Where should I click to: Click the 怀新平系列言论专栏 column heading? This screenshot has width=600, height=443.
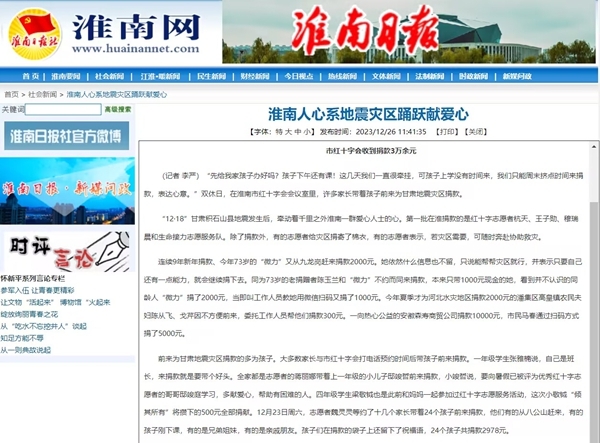(33, 278)
